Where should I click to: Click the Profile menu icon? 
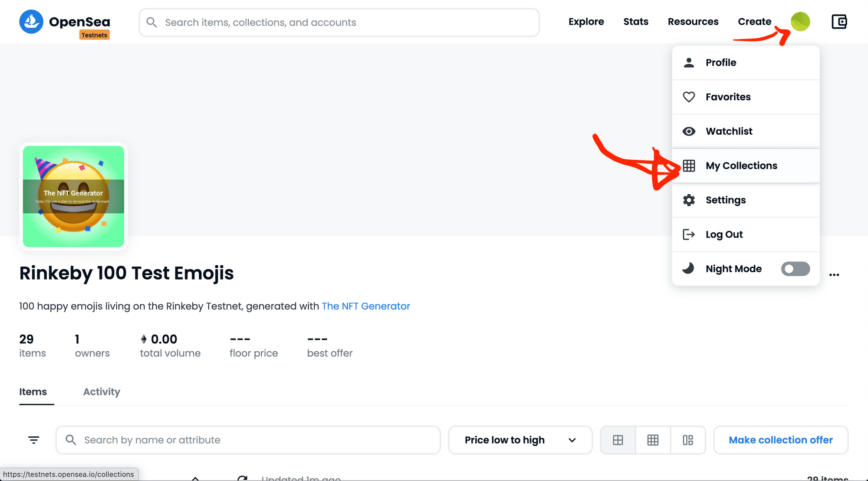pyautogui.click(x=689, y=62)
